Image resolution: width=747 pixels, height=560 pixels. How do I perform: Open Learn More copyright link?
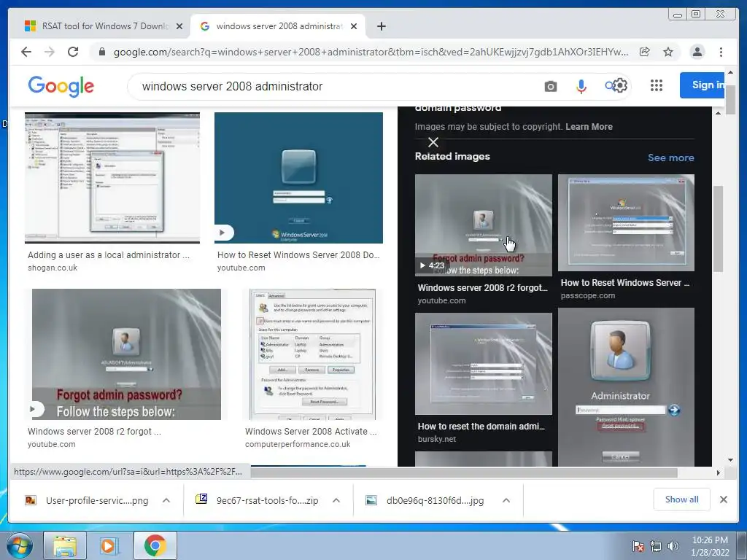click(x=589, y=127)
